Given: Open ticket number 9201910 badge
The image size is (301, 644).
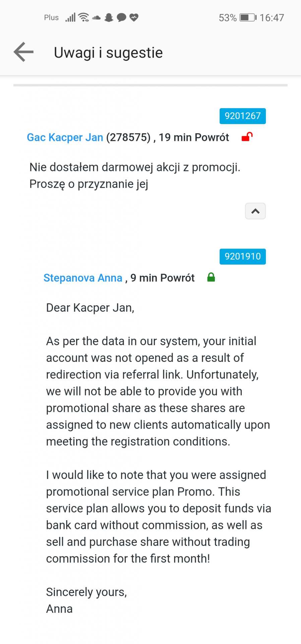Looking at the screenshot, I should pyautogui.click(x=242, y=257).
